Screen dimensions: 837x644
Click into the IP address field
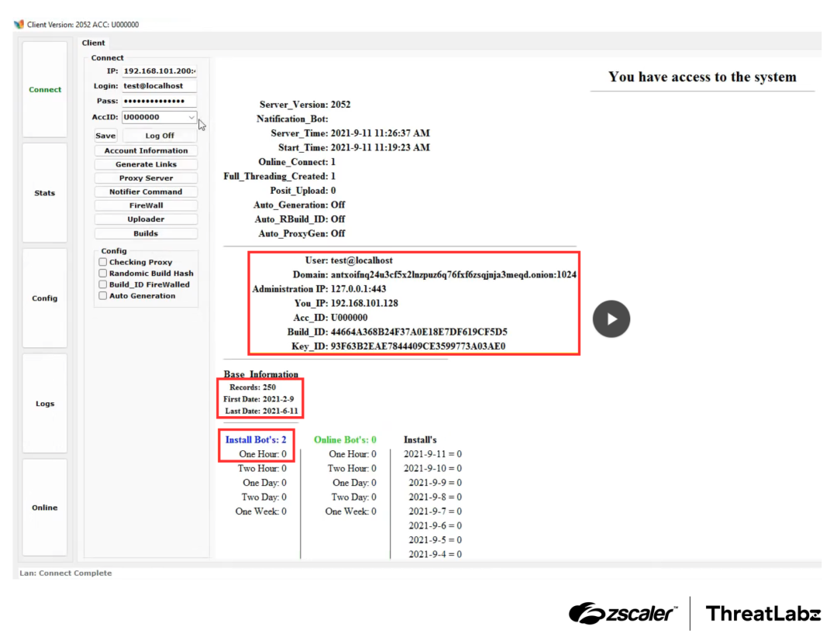(159, 71)
